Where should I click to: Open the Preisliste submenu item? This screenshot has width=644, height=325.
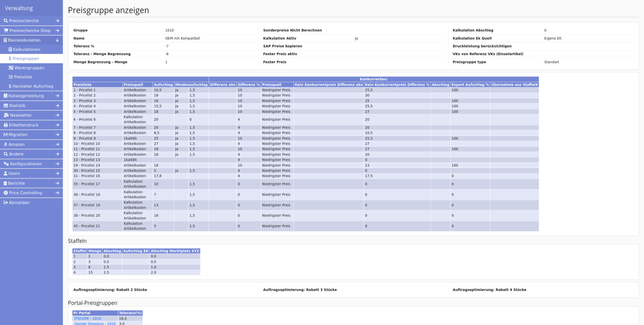coord(31,77)
